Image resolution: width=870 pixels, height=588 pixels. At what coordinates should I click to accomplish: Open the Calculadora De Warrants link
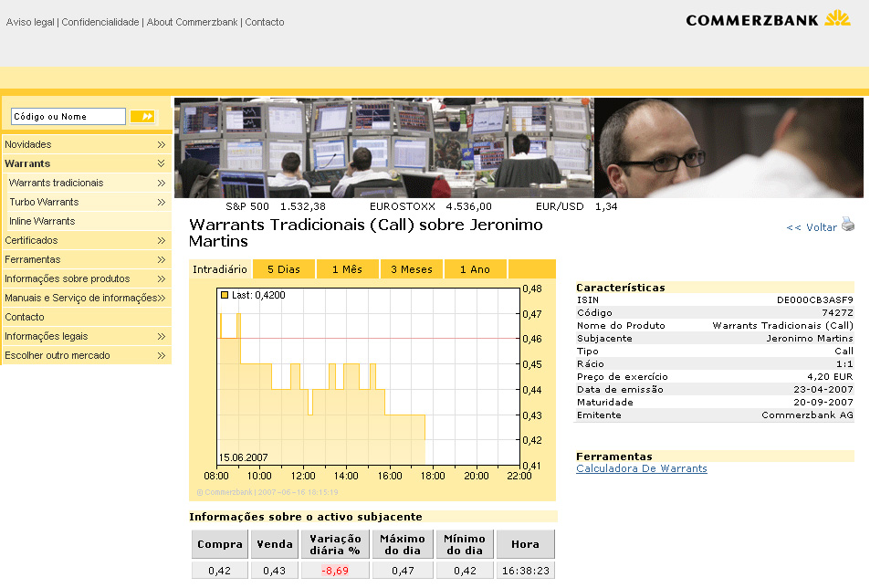(642, 468)
